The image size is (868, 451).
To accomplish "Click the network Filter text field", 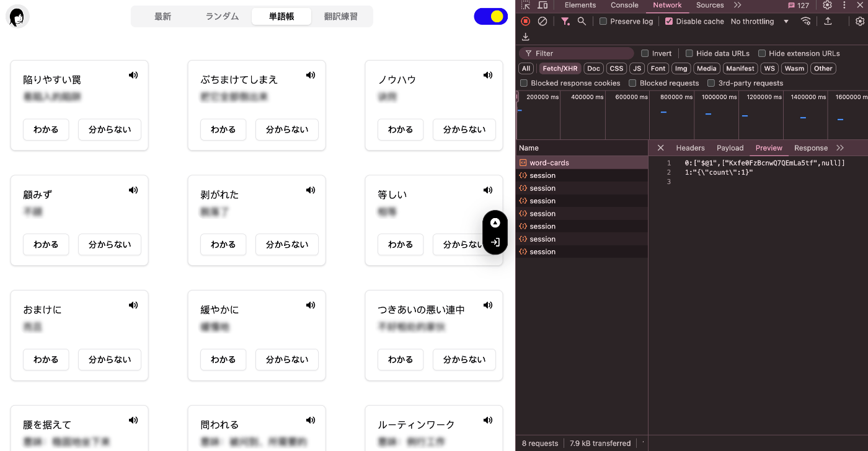I will click(577, 53).
